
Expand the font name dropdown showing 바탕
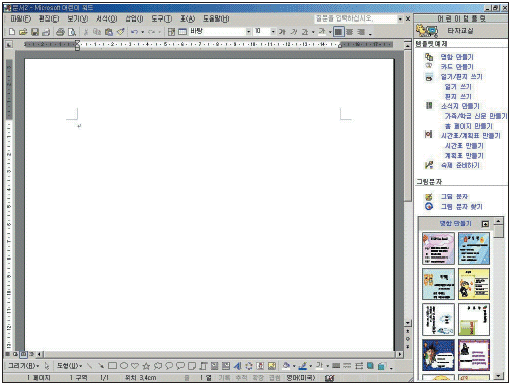click(x=248, y=32)
